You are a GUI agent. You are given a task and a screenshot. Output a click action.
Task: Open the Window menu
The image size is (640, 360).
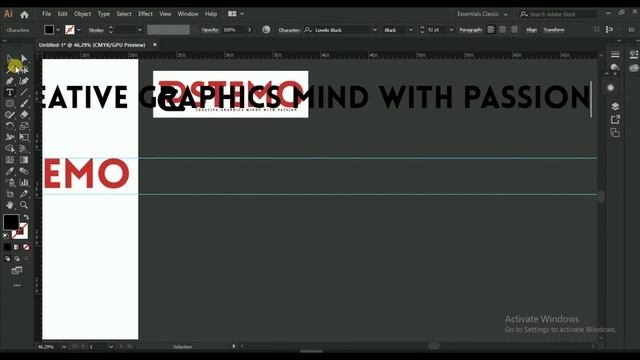point(188,14)
